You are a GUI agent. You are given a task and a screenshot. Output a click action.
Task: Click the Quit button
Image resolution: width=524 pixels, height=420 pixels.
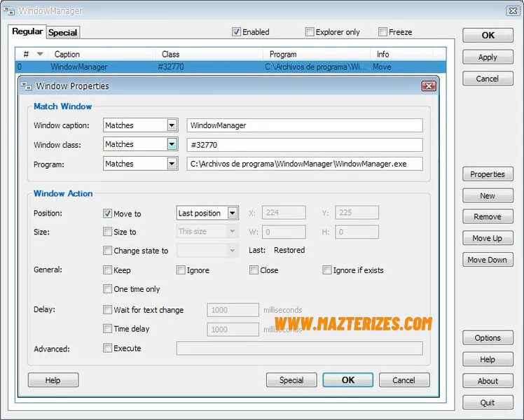488,402
